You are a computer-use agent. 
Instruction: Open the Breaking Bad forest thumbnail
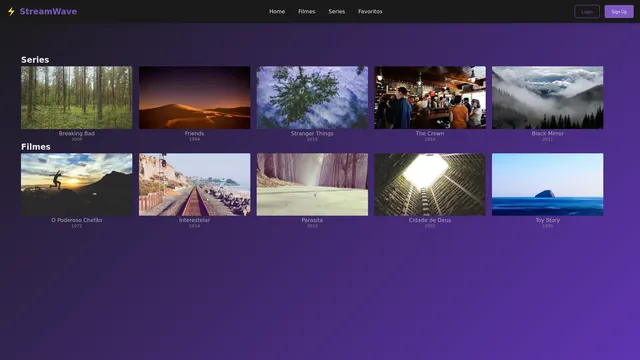pyautogui.click(x=77, y=98)
